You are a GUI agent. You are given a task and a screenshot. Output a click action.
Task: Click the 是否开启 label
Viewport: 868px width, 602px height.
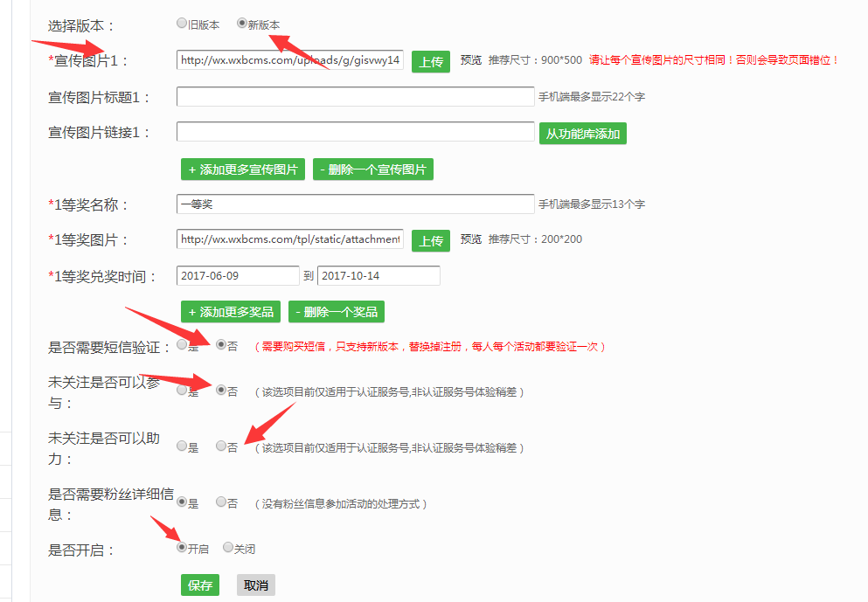click(81, 550)
